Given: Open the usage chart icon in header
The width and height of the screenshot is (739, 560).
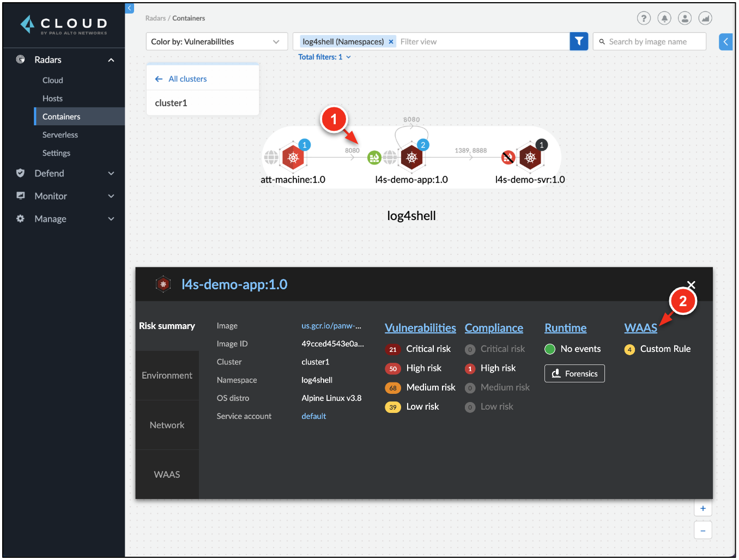Looking at the screenshot, I should click(705, 18).
